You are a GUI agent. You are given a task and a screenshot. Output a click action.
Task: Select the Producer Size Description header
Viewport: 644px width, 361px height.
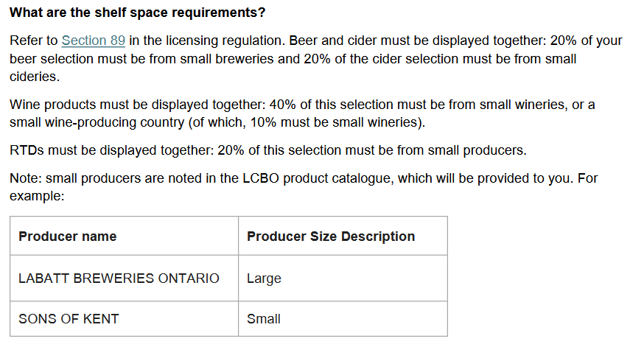(x=330, y=236)
